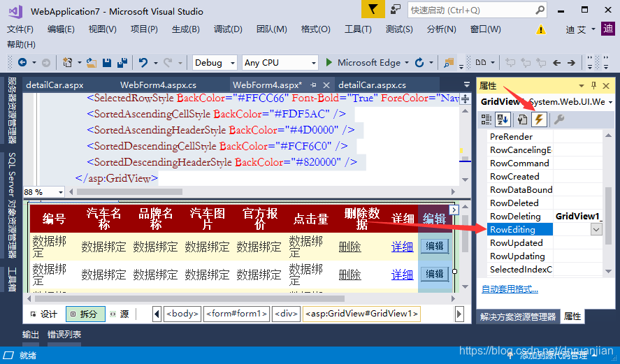Switch to Source view
The height and width of the screenshot is (364, 620).
coord(120,314)
